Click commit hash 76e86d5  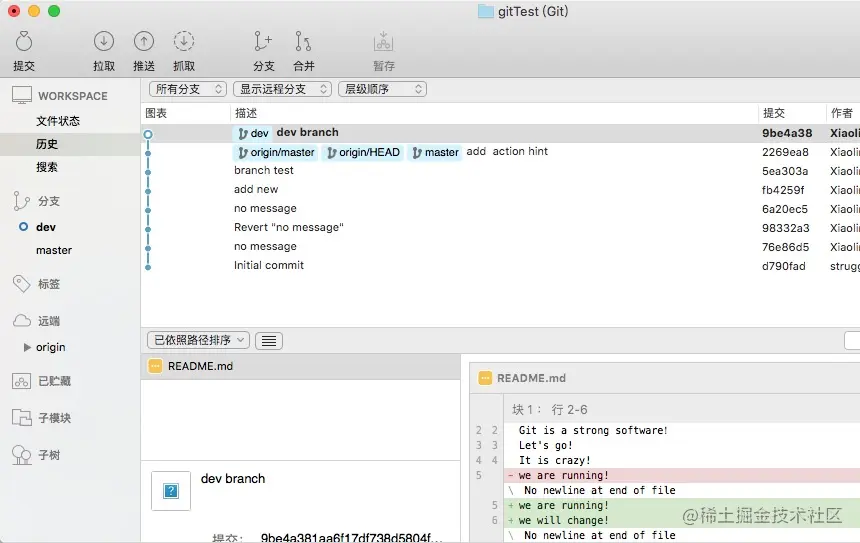785,247
